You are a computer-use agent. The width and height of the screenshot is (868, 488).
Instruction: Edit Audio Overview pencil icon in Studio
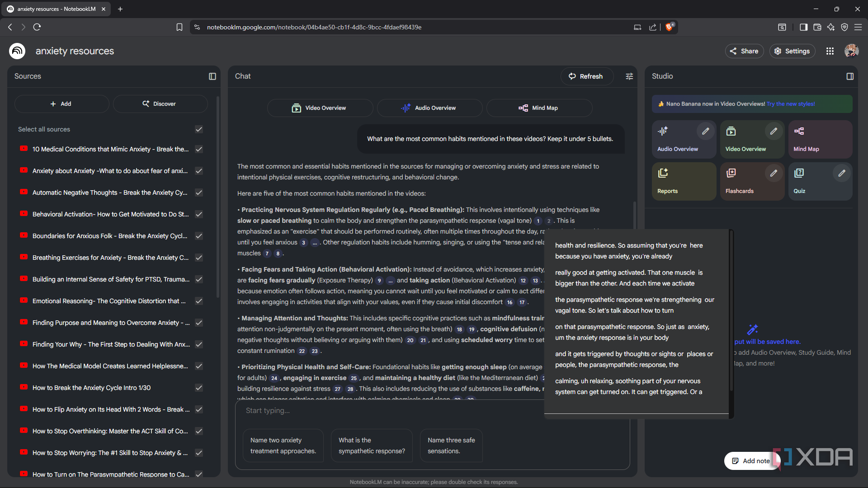coord(705,131)
